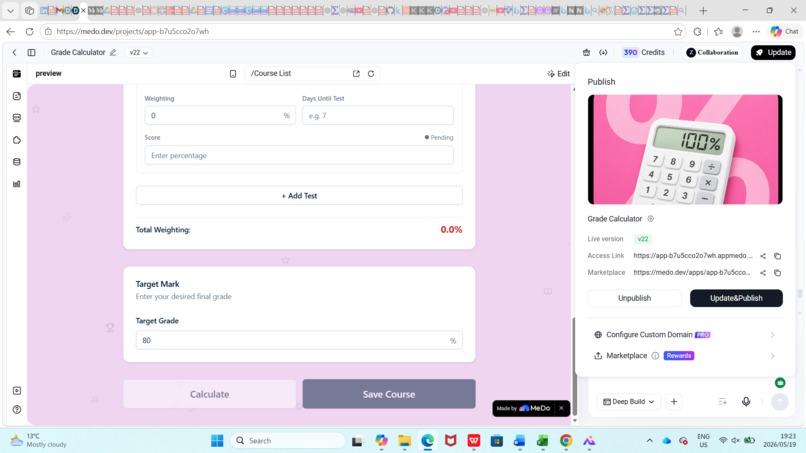Click the Unpublish button
This screenshot has width=806, height=453.
coord(635,298)
